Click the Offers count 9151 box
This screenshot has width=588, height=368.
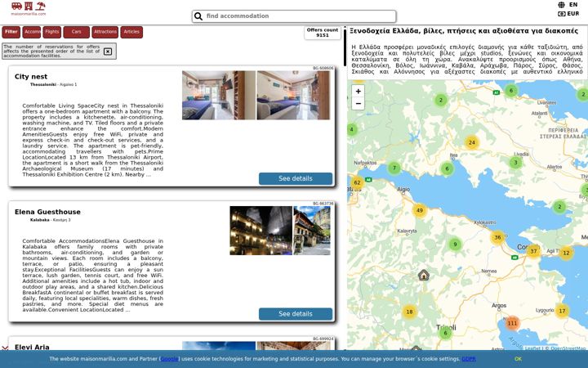(x=323, y=33)
